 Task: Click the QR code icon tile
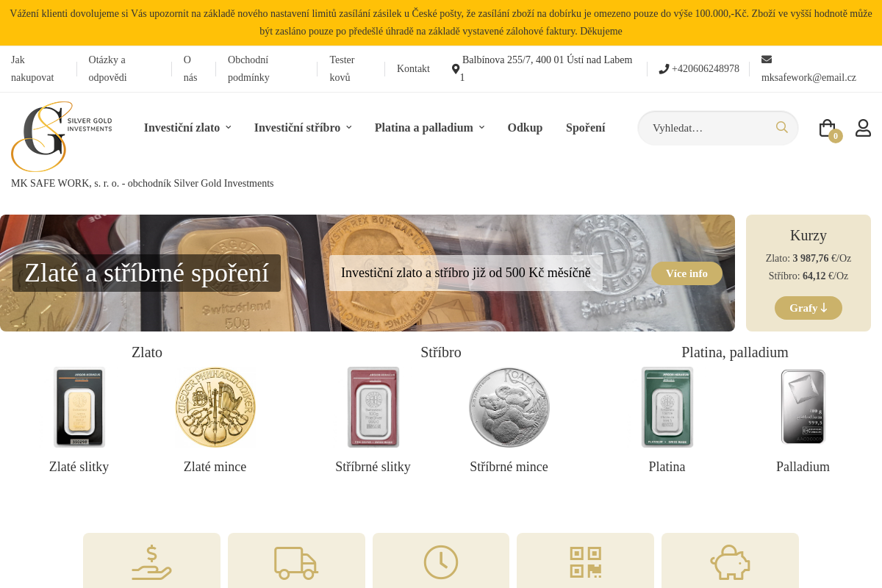pyautogui.click(x=585, y=560)
